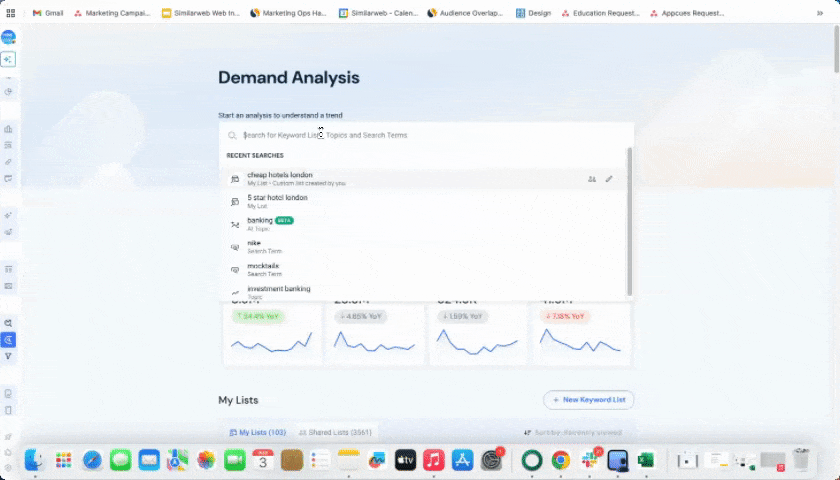Open Launchpad from the dock

pos(63,460)
